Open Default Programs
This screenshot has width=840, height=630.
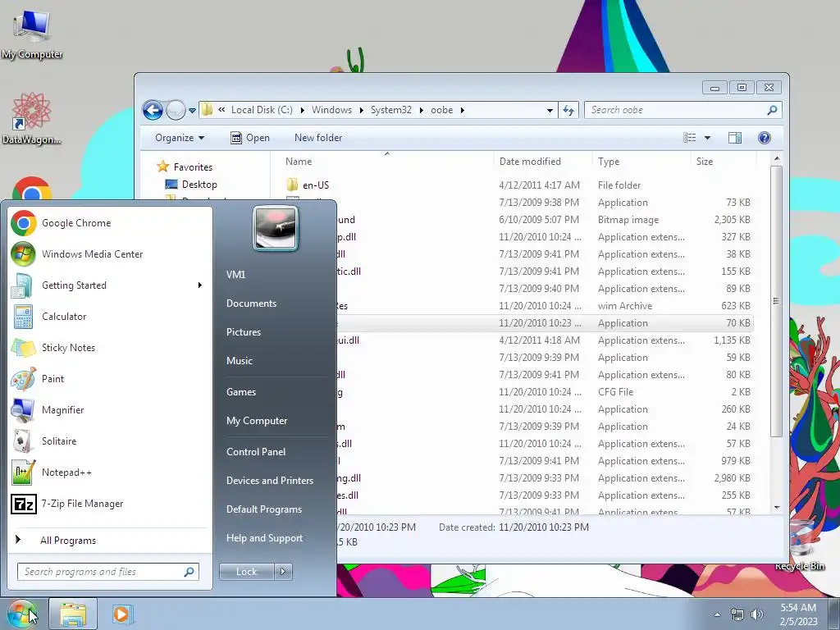click(x=264, y=509)
